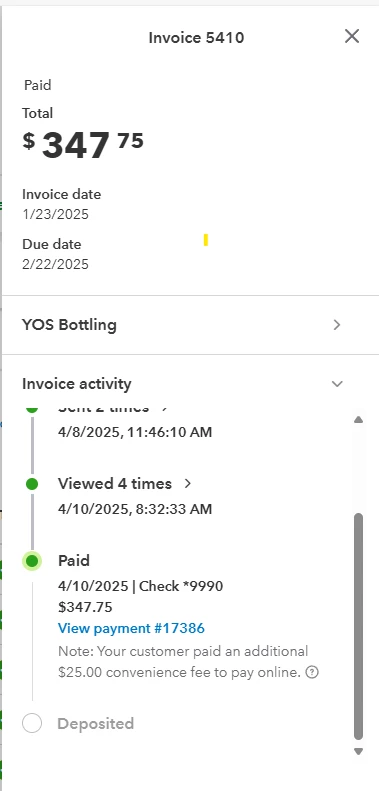This screenshot has height=791, width=379.
Task: Click the convenience fee help icon
Action: [312, 672]
